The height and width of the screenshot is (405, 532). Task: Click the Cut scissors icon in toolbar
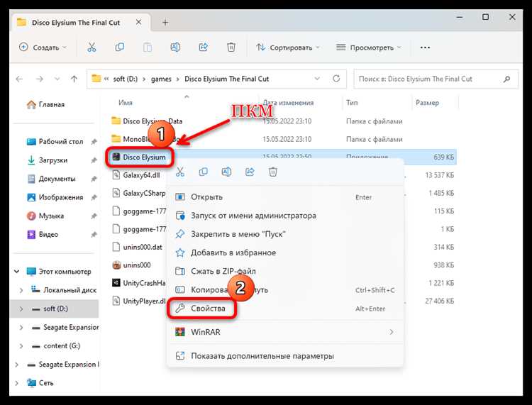92,48
